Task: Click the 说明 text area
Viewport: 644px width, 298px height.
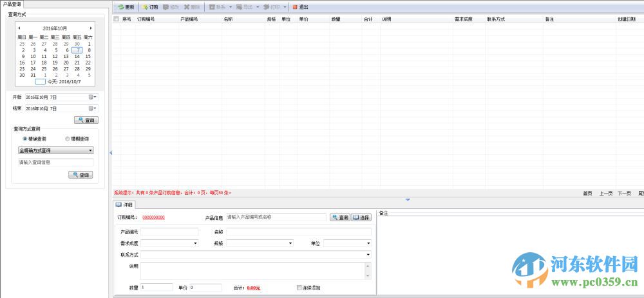Action: 252,271
